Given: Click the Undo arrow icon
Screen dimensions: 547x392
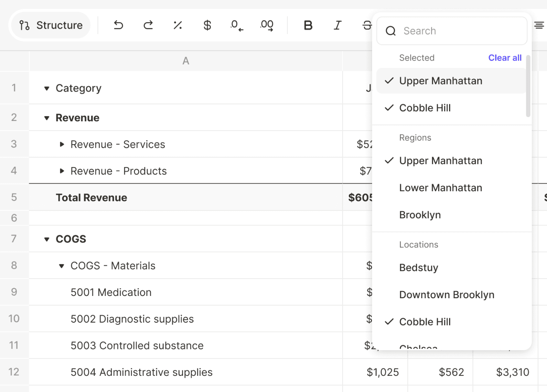Looking at the screenshot, I should click(x=119, y=25).
